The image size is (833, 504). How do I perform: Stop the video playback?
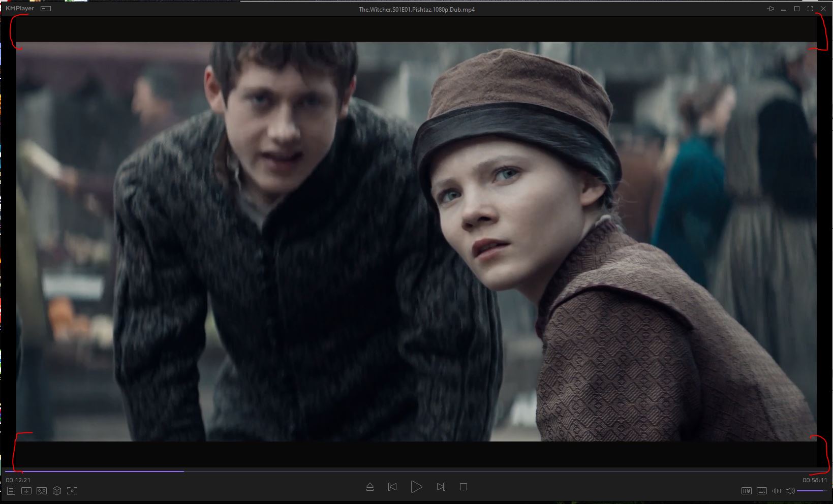463,487
